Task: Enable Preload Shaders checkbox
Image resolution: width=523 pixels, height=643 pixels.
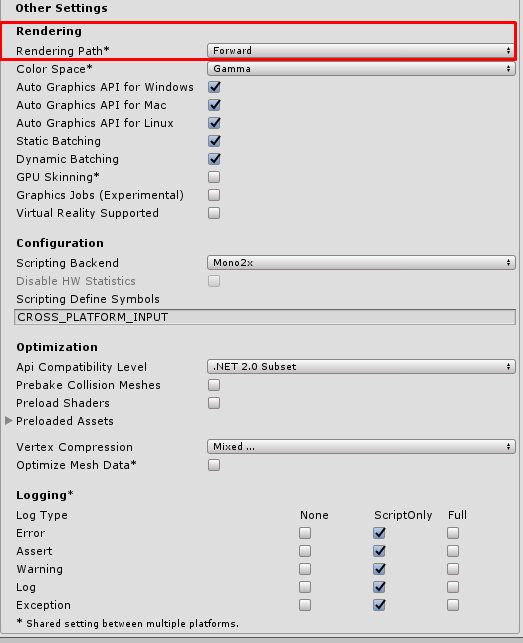Action: click(x=214, y=403)
